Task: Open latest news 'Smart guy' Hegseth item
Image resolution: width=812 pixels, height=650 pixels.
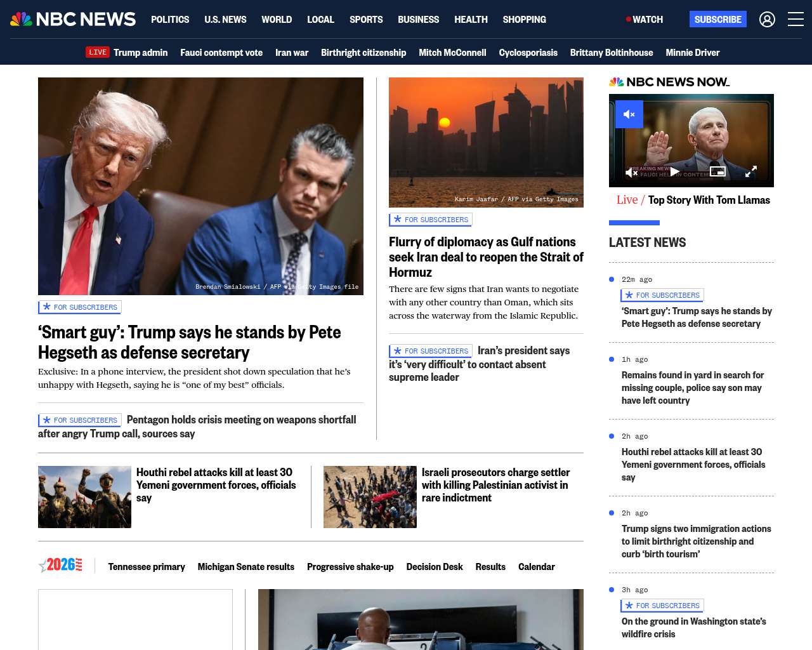Action: [697, 317]
